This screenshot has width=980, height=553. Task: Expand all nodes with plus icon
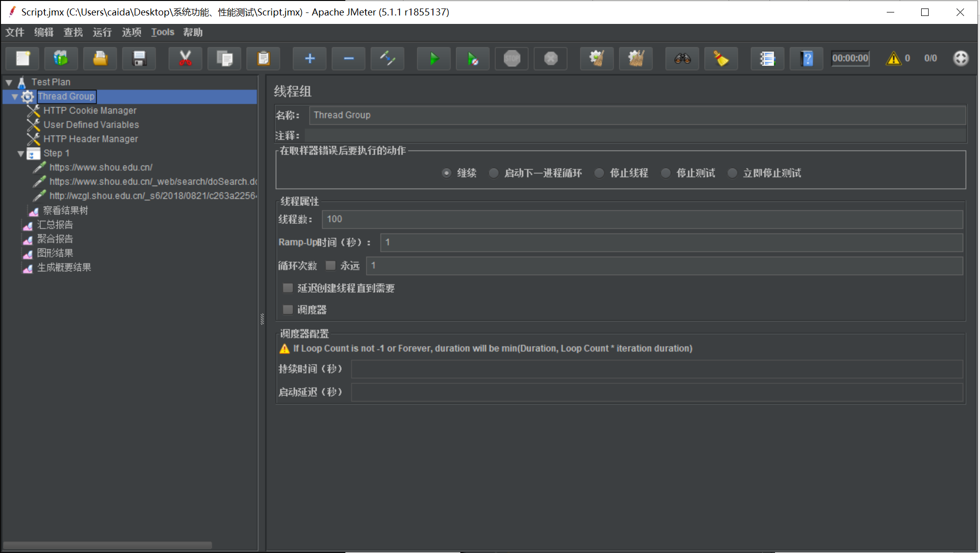[310, 59]
